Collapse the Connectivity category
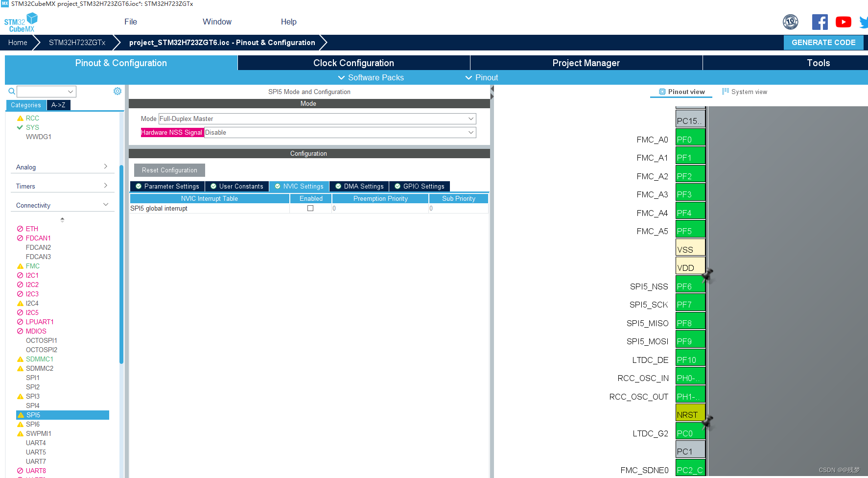The width and height of the screenshot is (868, 478). pyautogui.click(x=62, y=205)
